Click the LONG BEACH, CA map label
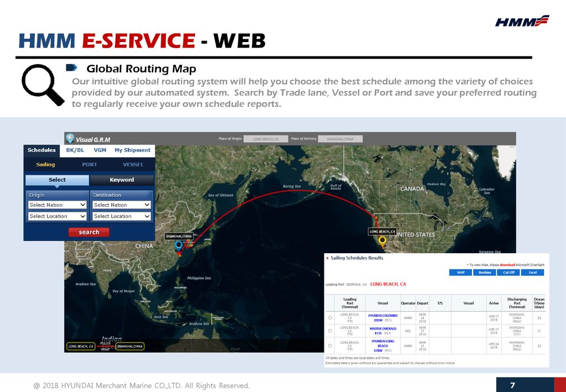Image resolution: width=566 pixels, height=392 pixels. coord(382,231)
